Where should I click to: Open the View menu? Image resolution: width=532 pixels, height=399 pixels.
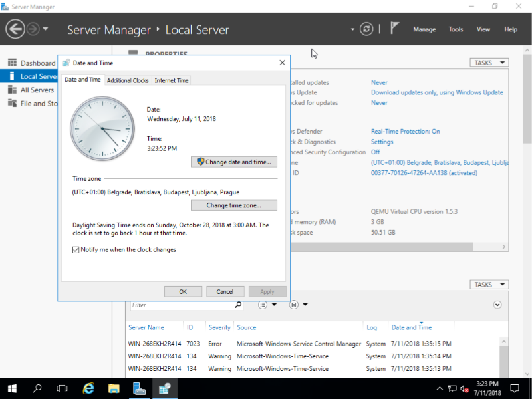483,29
